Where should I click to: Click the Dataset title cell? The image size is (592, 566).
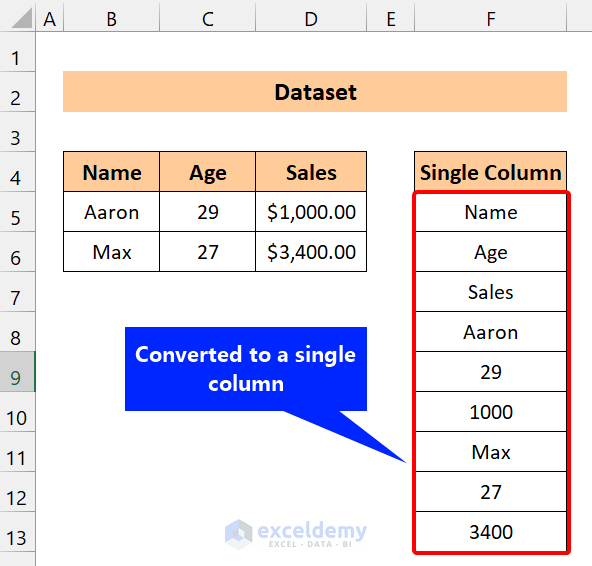click(x=315, y=92)
